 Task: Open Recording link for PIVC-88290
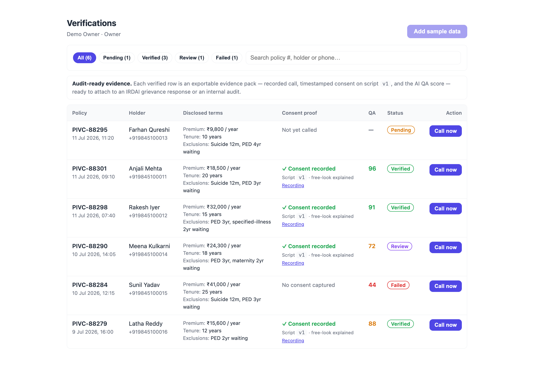[x=293, y=263]
